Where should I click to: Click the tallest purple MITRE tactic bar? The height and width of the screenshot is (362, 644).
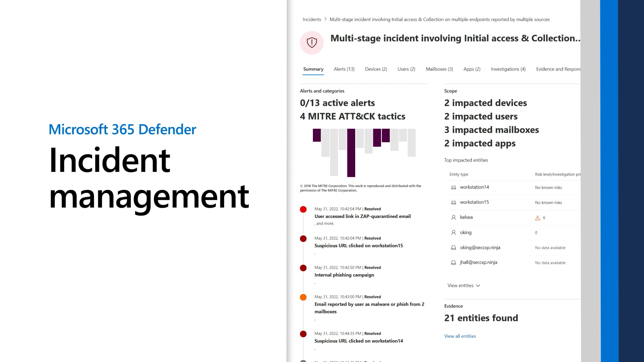351,153
